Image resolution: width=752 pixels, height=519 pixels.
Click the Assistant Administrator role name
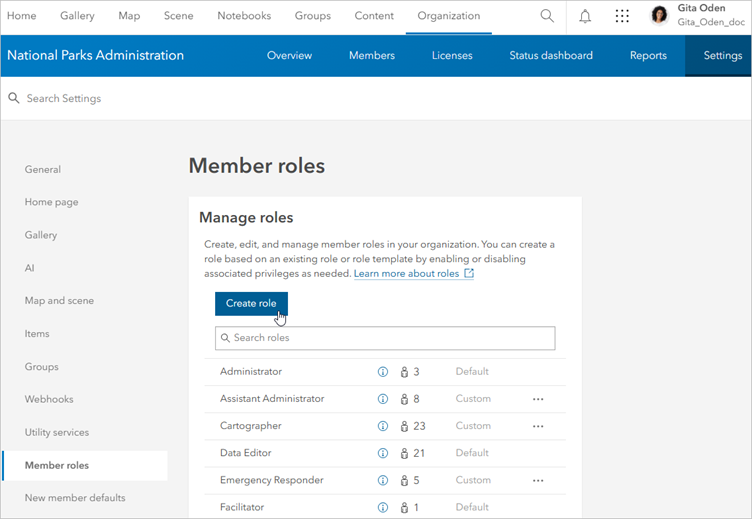pos(272,399)
